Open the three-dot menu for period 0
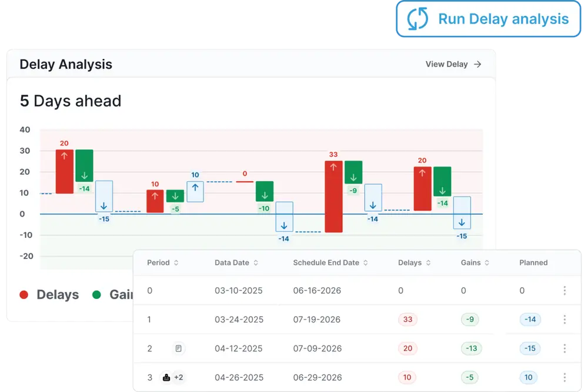 click(564, 290)
